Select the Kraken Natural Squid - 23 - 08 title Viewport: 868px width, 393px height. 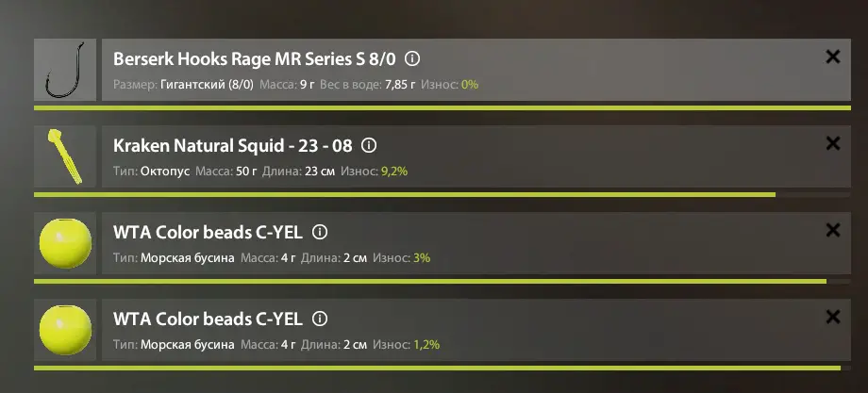tap(232, 146)
